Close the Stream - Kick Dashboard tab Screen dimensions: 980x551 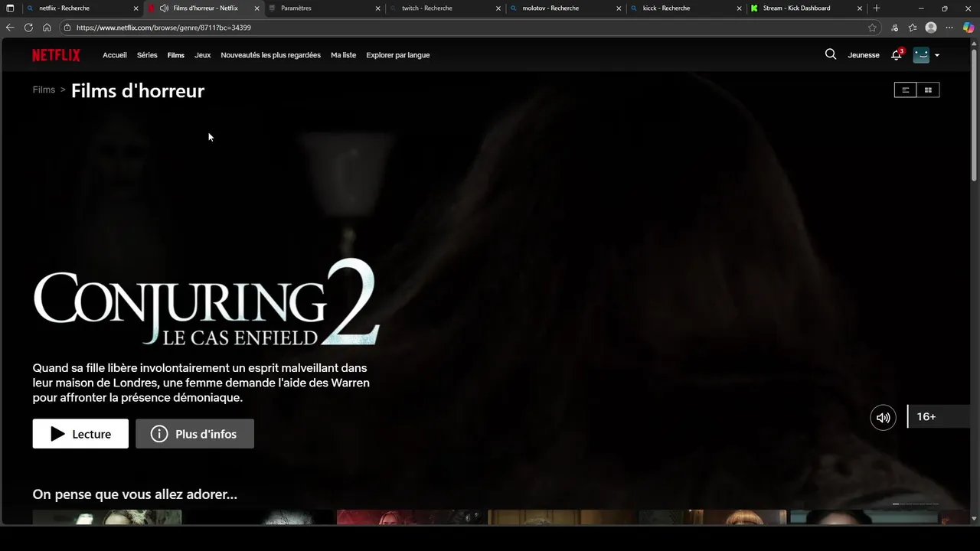click(860, 8)
